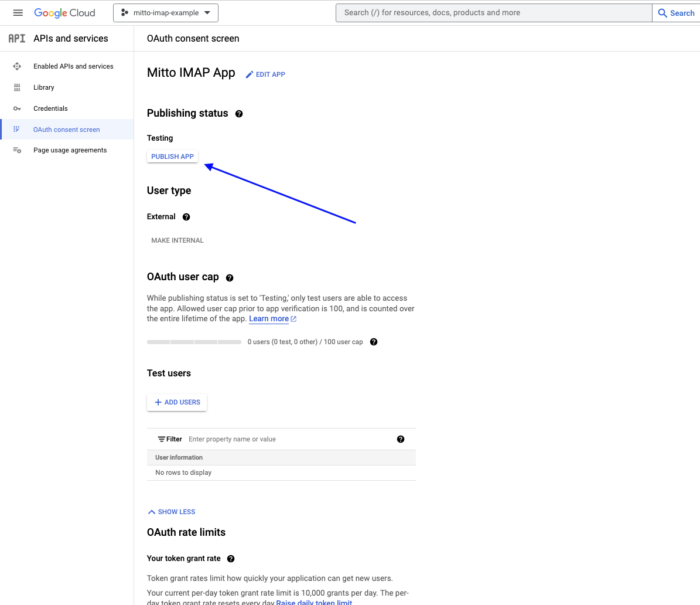Screen dimensions: 700x605
Task: Open the test users table help icon
Action: click(x=401, y=439)
